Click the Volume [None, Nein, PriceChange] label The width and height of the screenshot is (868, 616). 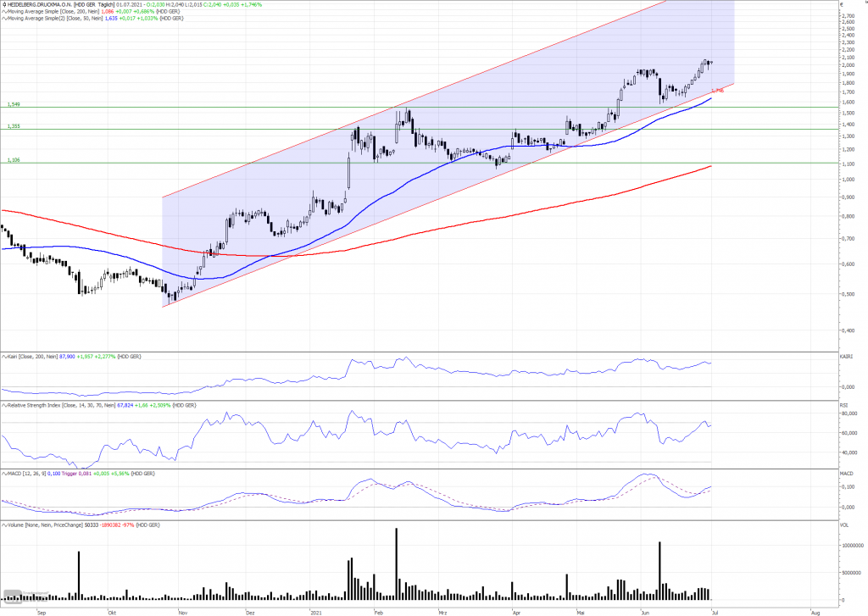click(x=45, y=524)
